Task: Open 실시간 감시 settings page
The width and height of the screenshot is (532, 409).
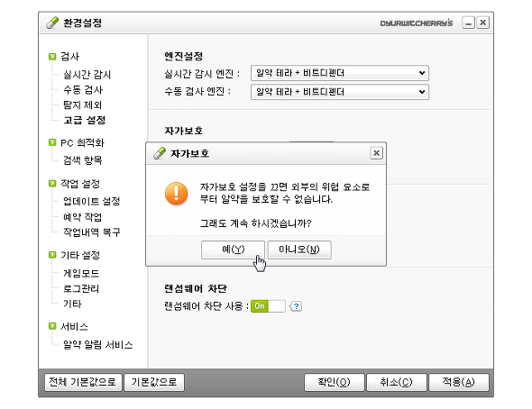Action: 87,75
